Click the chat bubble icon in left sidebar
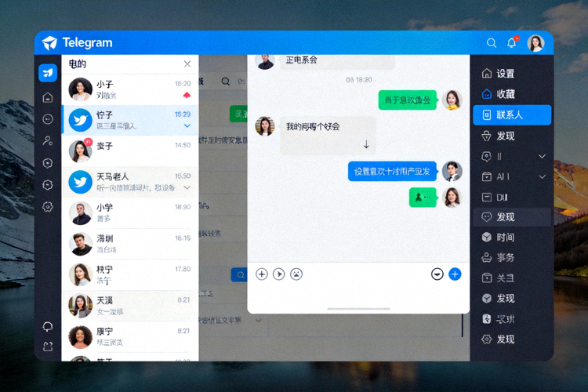This screenshot has width=588, height=392. (x=48, y=119)
